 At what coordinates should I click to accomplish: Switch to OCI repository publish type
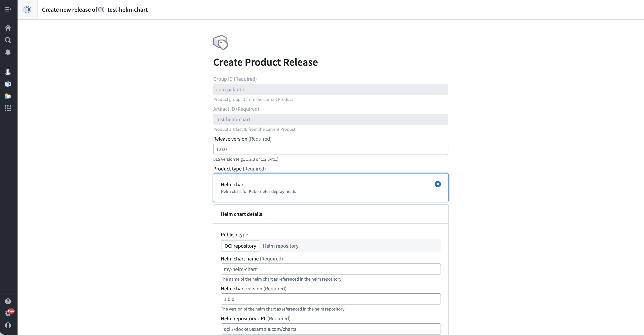240,246
